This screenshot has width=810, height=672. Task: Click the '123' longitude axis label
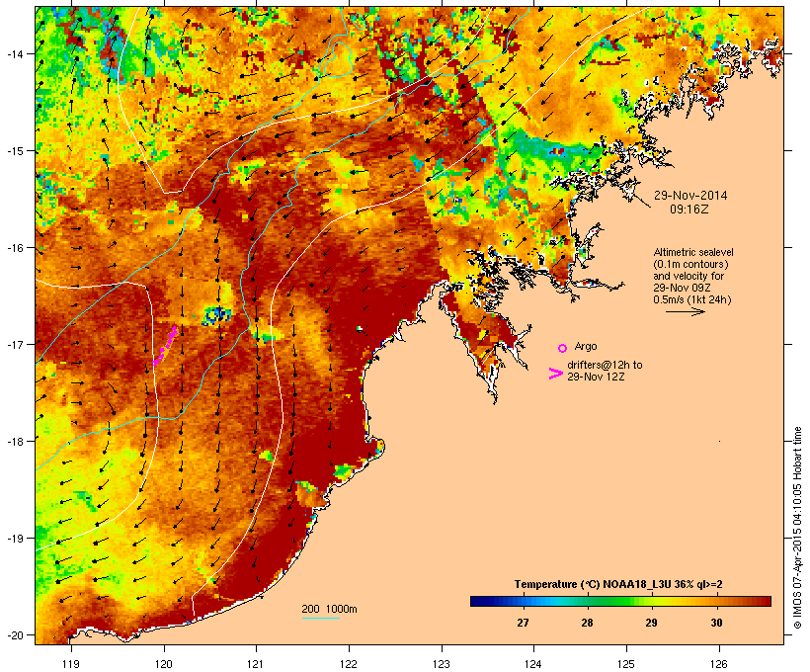442,664
